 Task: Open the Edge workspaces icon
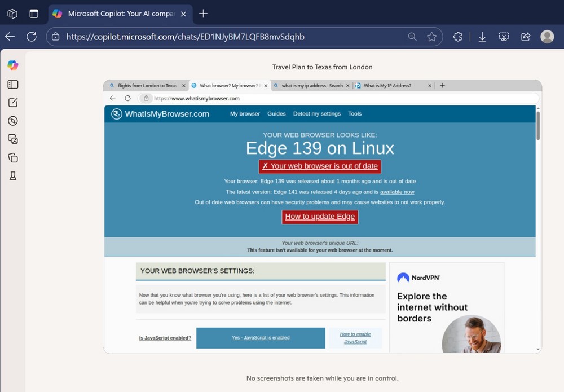12,14
